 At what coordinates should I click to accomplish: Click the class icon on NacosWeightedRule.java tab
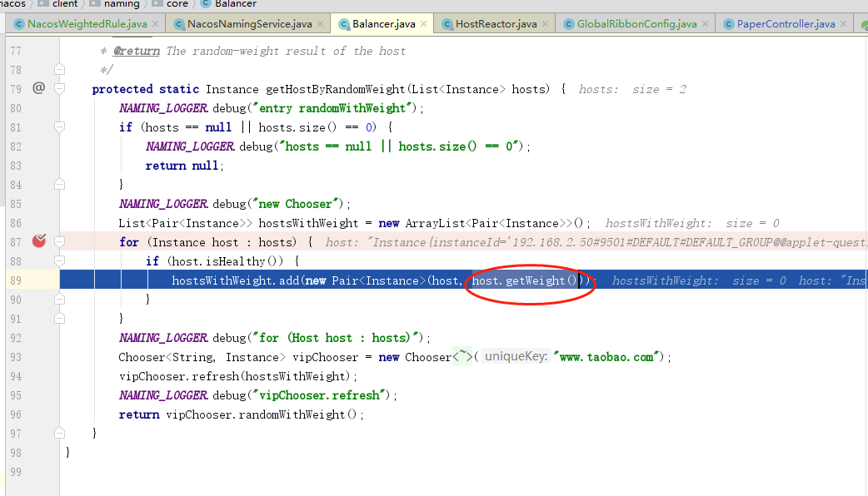tap(19, 24)
